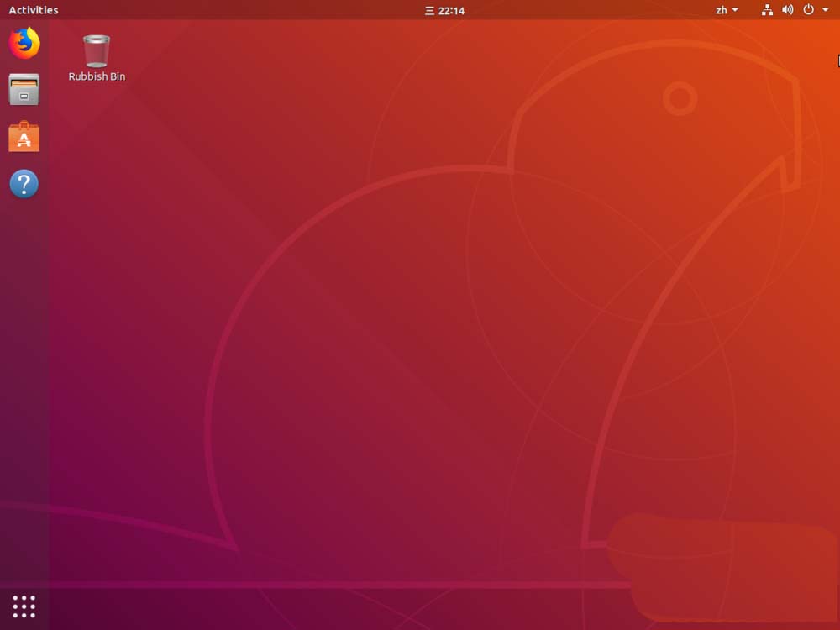Viewport: 840px width, 630px height.
Task: Click the weekday character before the time
Action: pyautogui.click(x=429, y=11)
